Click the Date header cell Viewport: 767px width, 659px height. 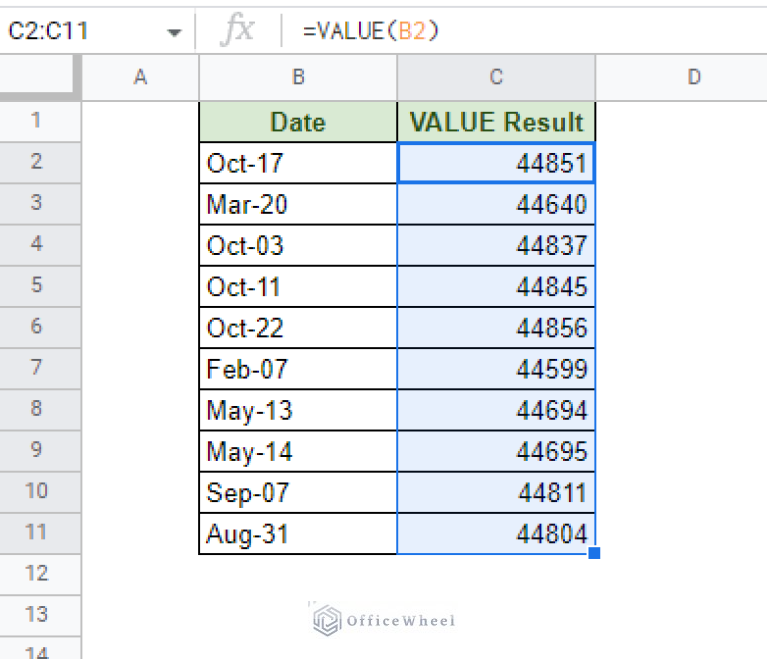click(298, 122)
